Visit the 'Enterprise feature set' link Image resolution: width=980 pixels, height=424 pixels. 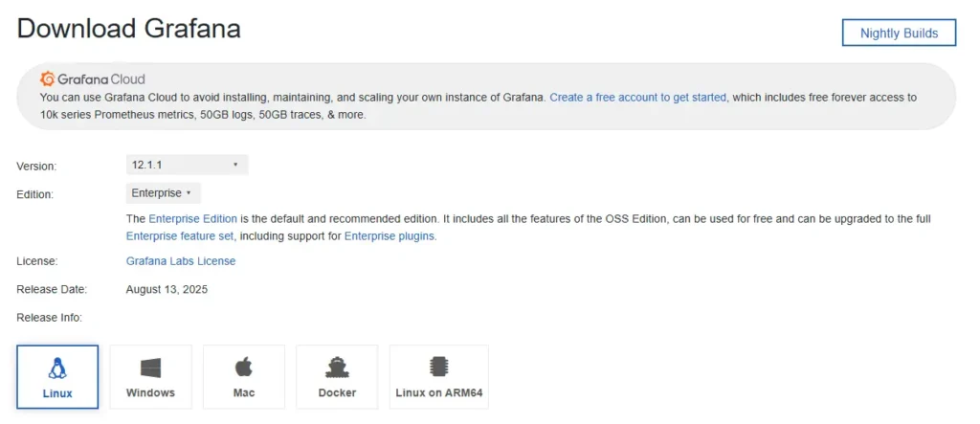181,235
